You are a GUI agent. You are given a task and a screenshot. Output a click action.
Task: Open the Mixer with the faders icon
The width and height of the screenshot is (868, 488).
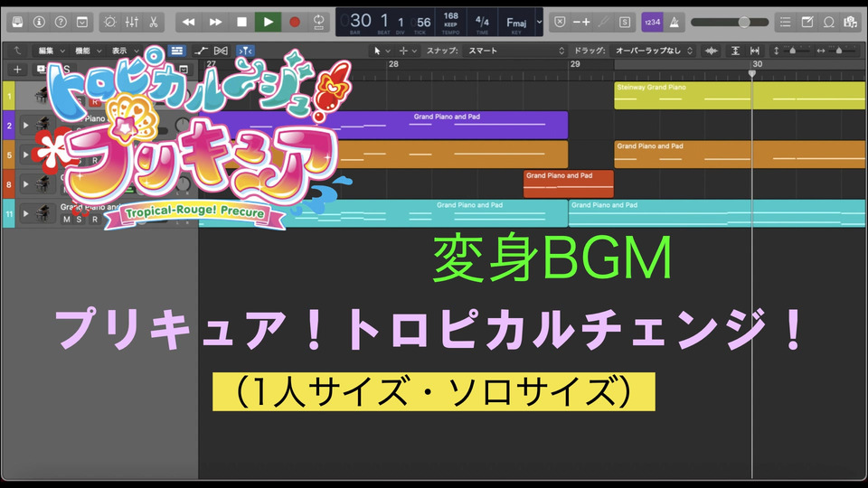pyautogui.click(x=132, y=22)
